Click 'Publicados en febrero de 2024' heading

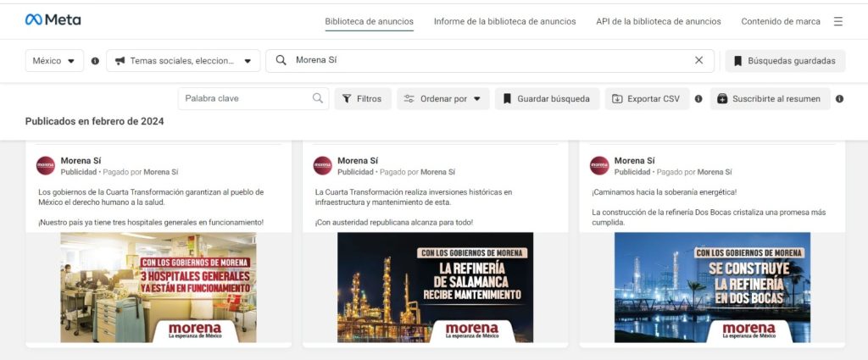pyautogui.click(x=95, y=121)
